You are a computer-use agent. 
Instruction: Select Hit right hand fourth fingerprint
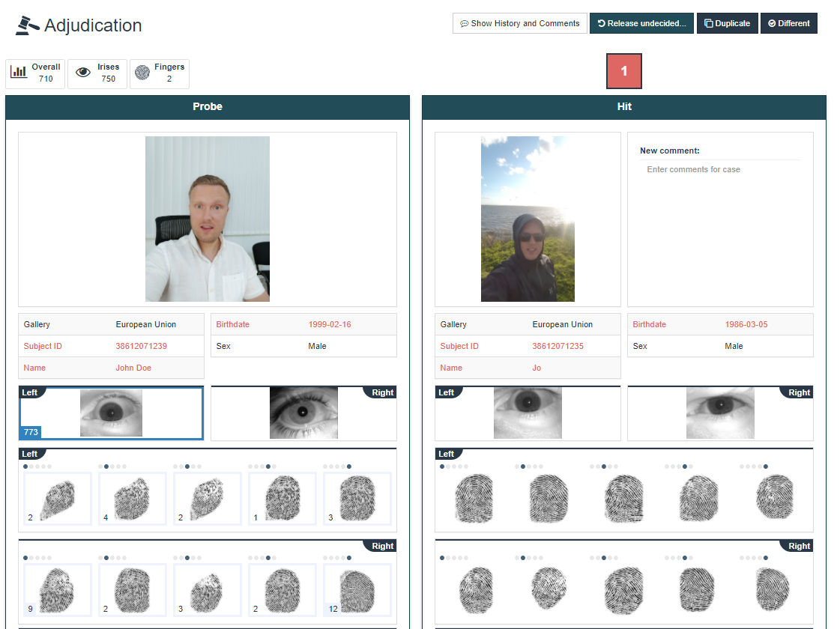coord(698,589)
